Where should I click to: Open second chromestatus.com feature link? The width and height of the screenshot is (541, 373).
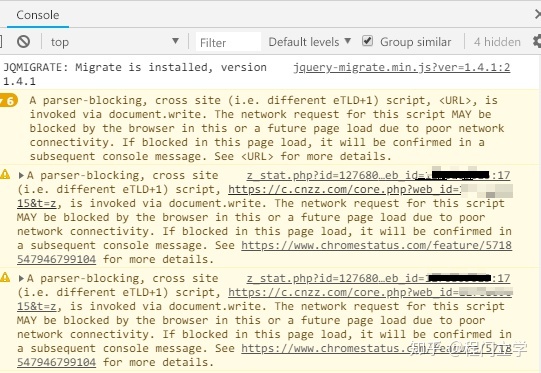(x=376, y=349)
